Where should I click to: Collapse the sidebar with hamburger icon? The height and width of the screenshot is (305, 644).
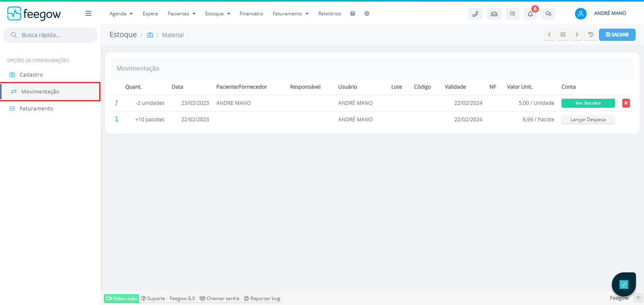[x=89, y=14]
